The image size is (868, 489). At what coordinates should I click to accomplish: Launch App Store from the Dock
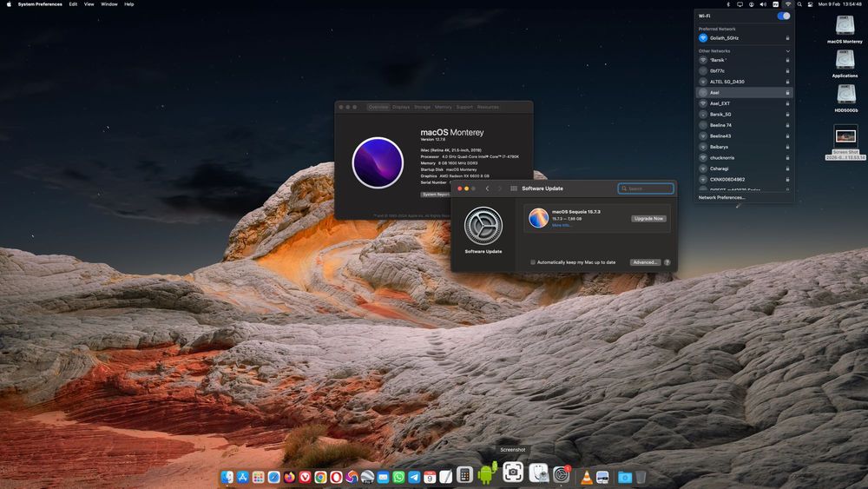click(x=242, y=477)
